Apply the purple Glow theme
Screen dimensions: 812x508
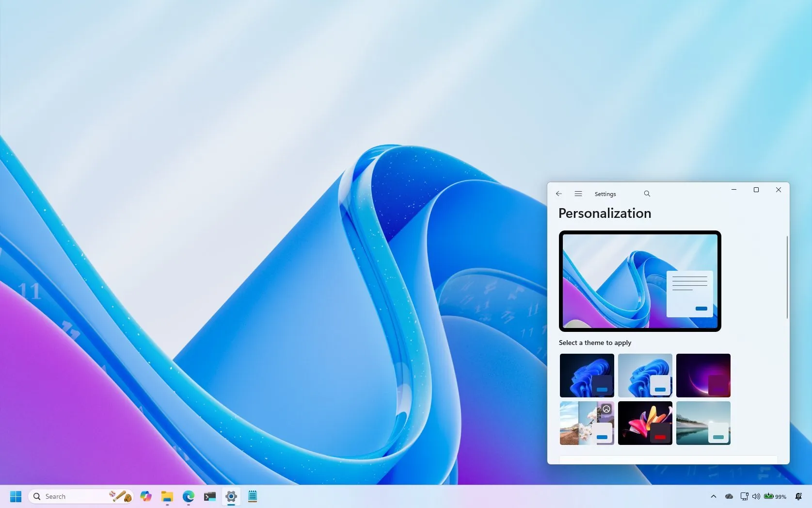703,375
